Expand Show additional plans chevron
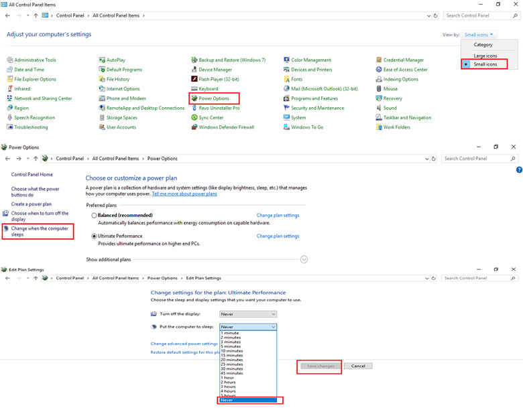The height and width of the screenshot is (420, 523). coord(304,259)
